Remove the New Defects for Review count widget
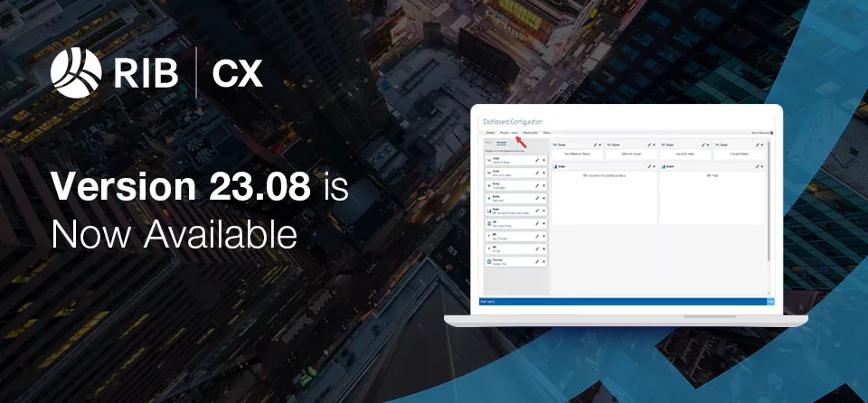The image size is (868, 403). 600,145
